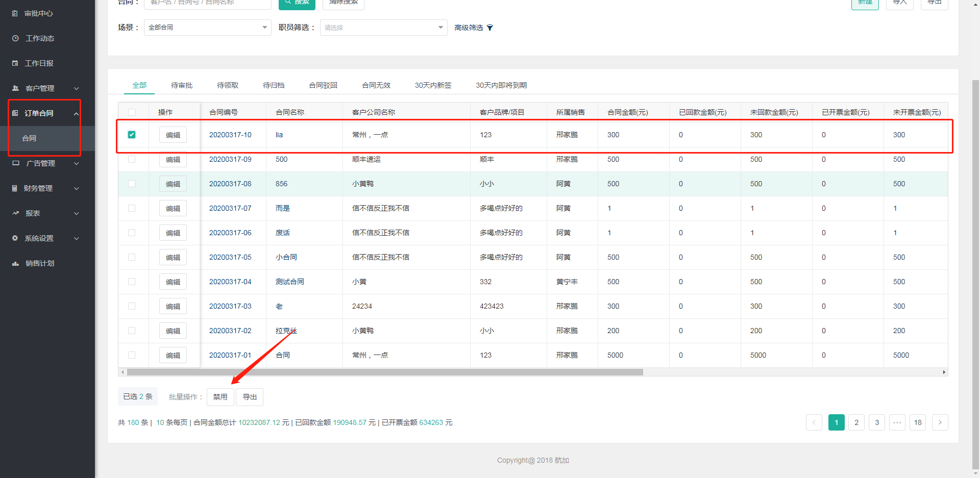Switch to the 待领取 tab

[228, 85]
